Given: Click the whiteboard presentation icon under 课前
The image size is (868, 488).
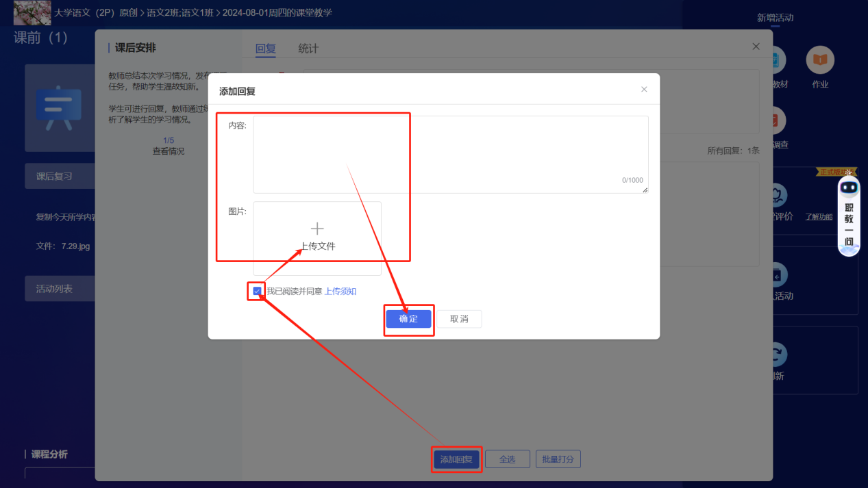Looking at the screenshot, I should pos(59,107).
